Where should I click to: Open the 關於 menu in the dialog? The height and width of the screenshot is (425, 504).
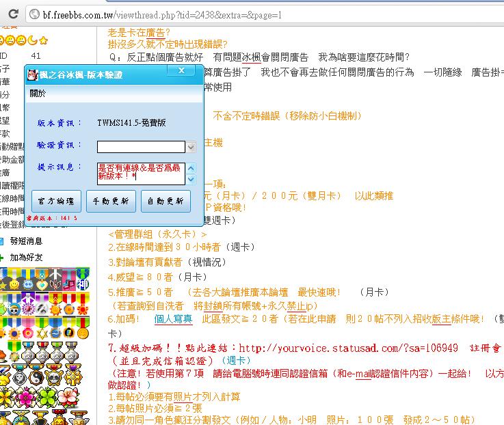tap(38, 94)
